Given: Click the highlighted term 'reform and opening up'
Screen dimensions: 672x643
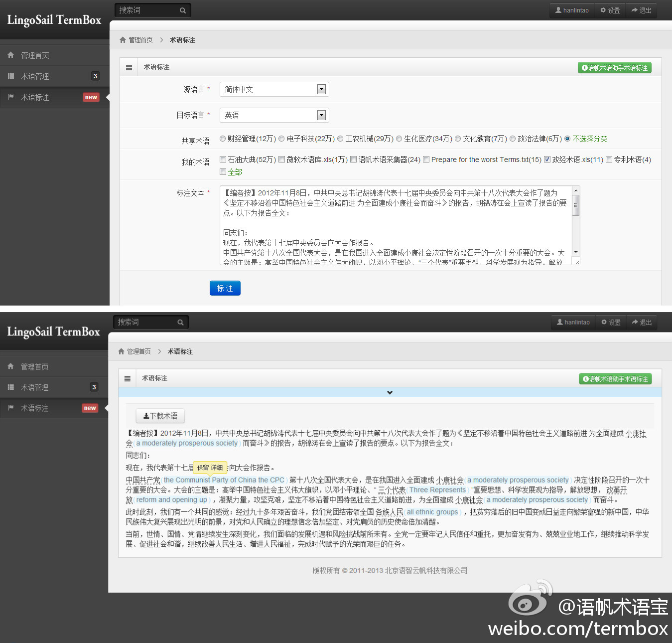Looking at the screenshot, I should pyautogui.click(x=172, y=500).
